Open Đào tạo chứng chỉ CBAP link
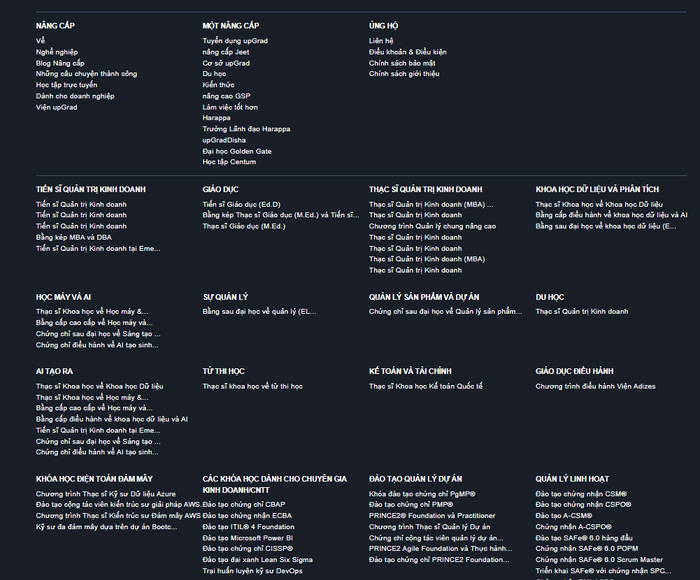Image resolution: width=700 pixels, height=580 pixels. point(243,504)
